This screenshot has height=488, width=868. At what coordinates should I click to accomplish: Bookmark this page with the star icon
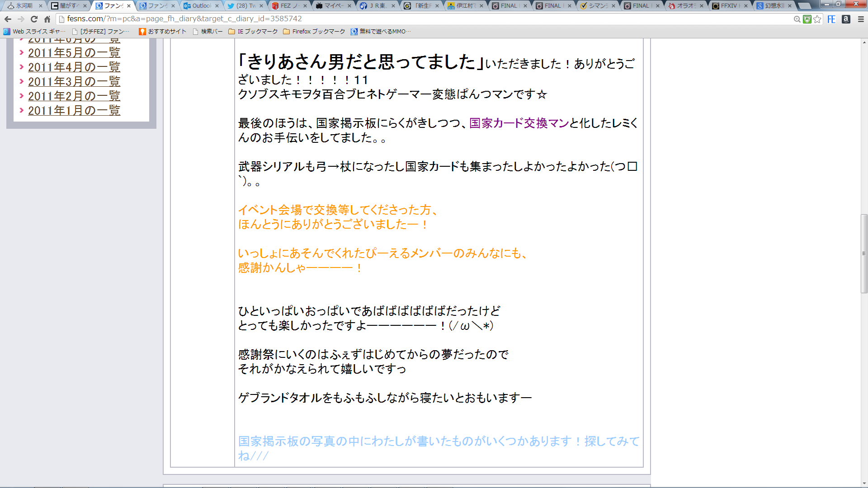817,19
